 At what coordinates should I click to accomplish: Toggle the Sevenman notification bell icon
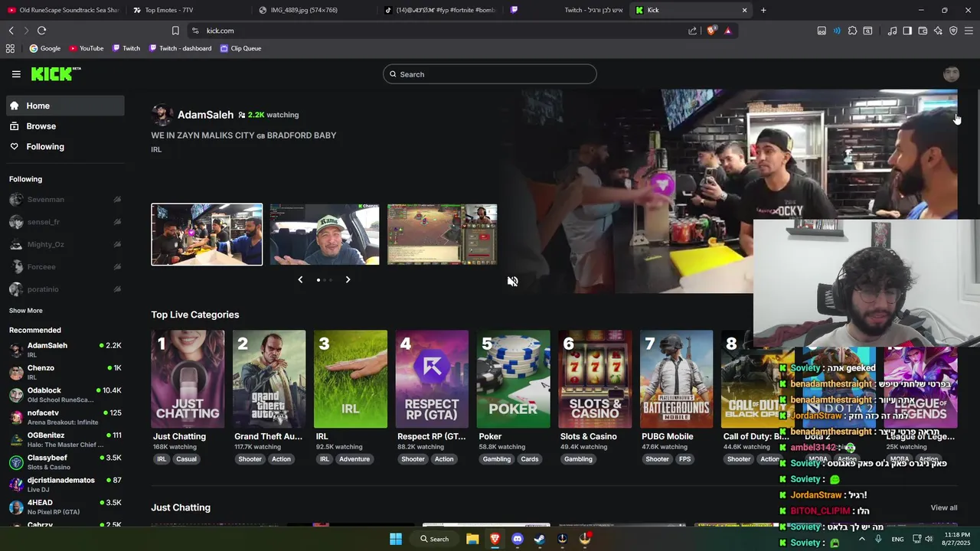[117, 200]
